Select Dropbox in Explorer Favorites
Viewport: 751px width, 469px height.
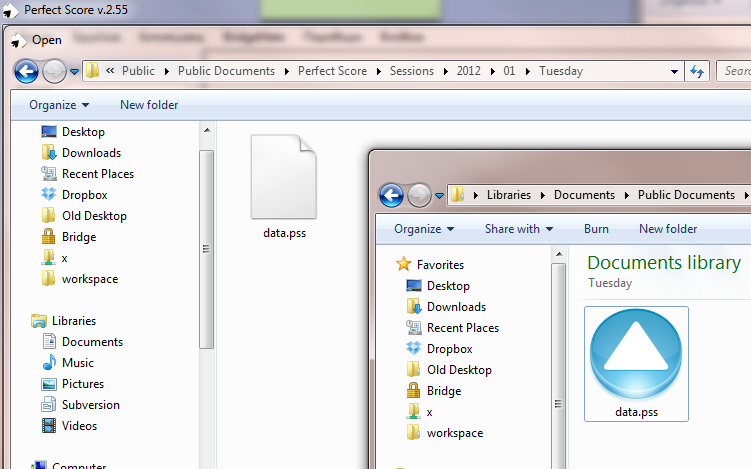[439, 349]
